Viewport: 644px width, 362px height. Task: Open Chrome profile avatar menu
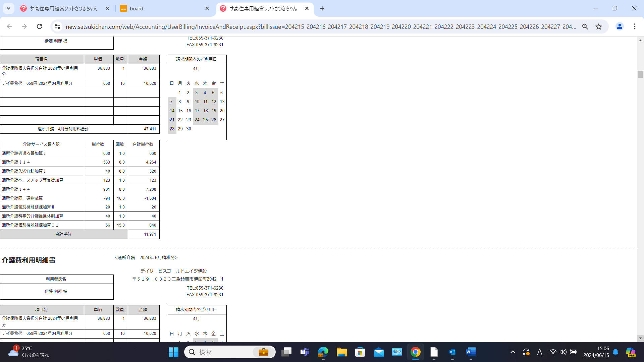[x=620, y=26]
